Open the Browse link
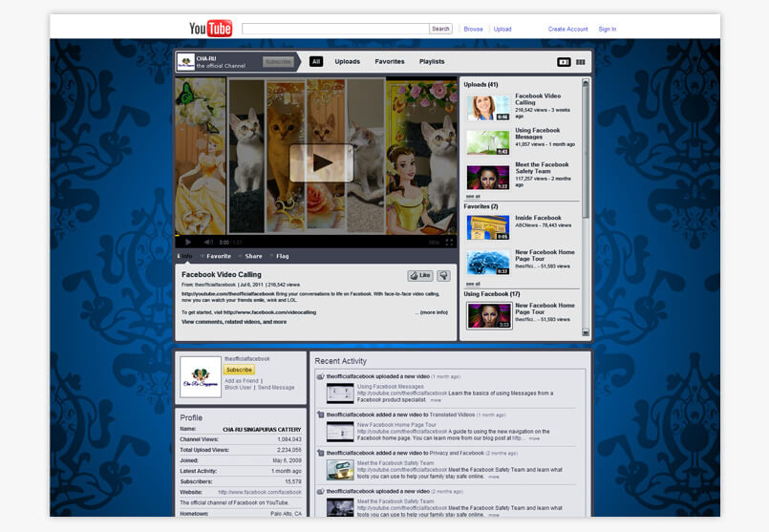 (x=473, y=30)
